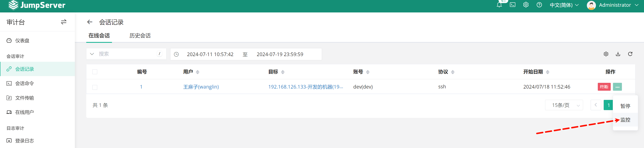Click the notification bell icon
Image resolution: width=644 pixels, height=148 pixels.
499,5
